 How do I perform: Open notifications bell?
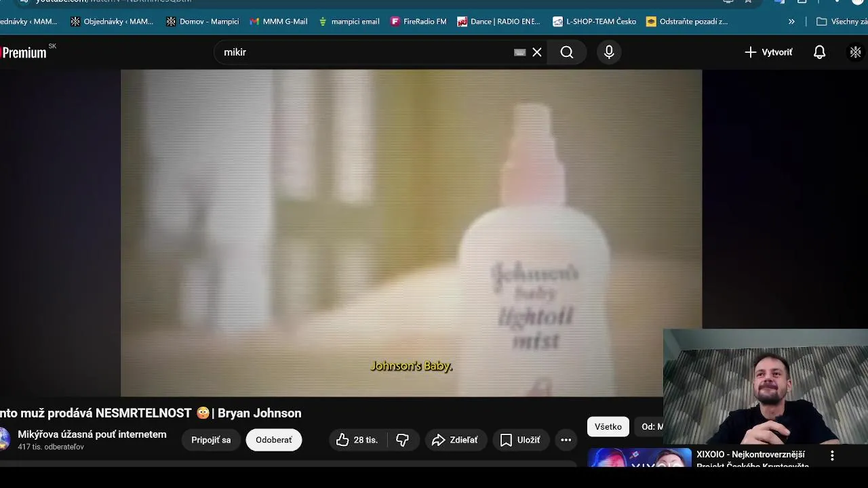819,52
